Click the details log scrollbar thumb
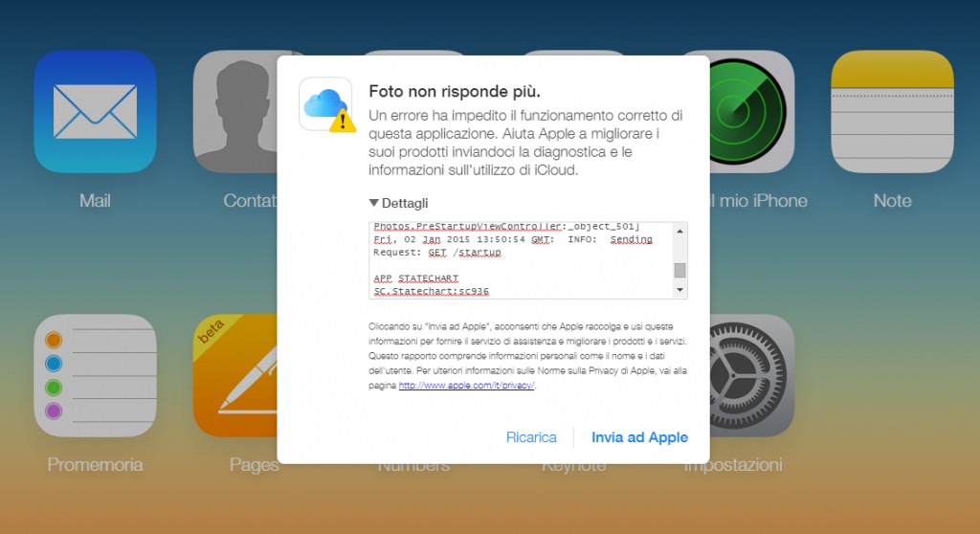This screenshot has width=980, height=534. point(680,270)
